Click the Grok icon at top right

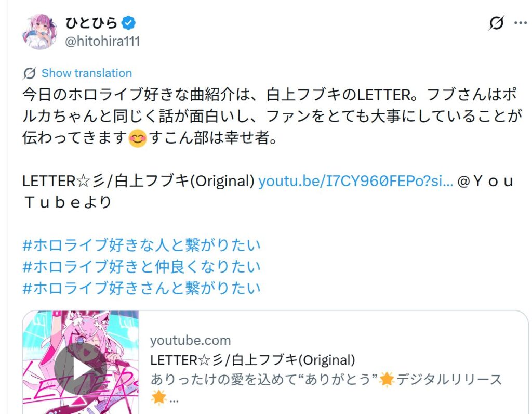[496, 23]
